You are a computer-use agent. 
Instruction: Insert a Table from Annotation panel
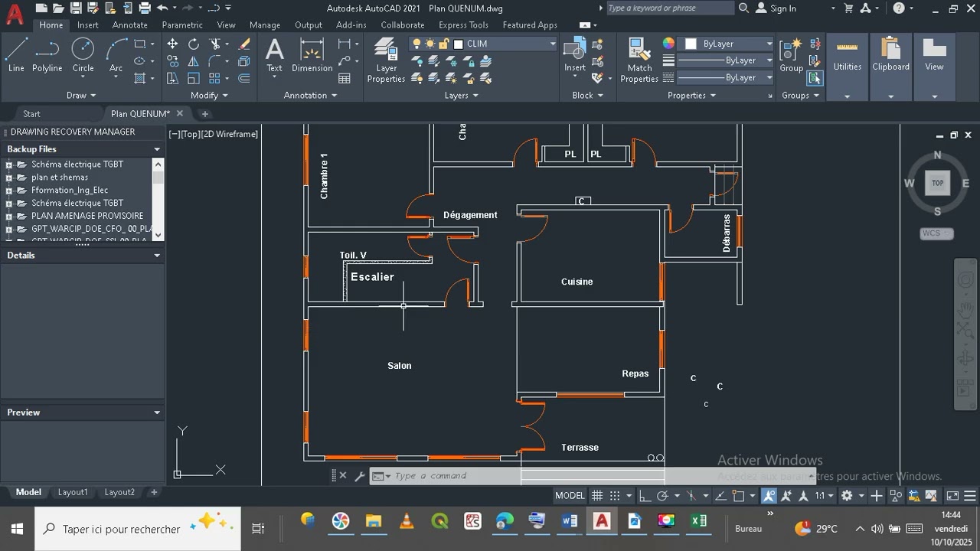(345, 78)
